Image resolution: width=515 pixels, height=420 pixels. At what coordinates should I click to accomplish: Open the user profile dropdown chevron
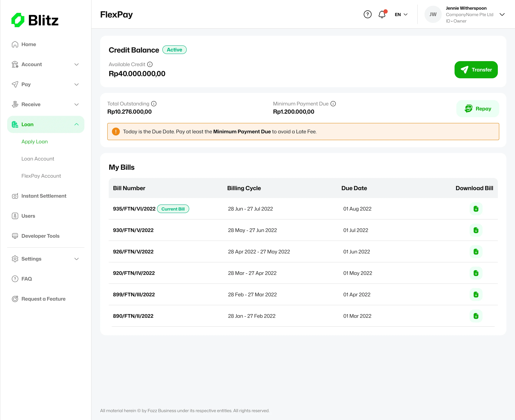(502, 14)
